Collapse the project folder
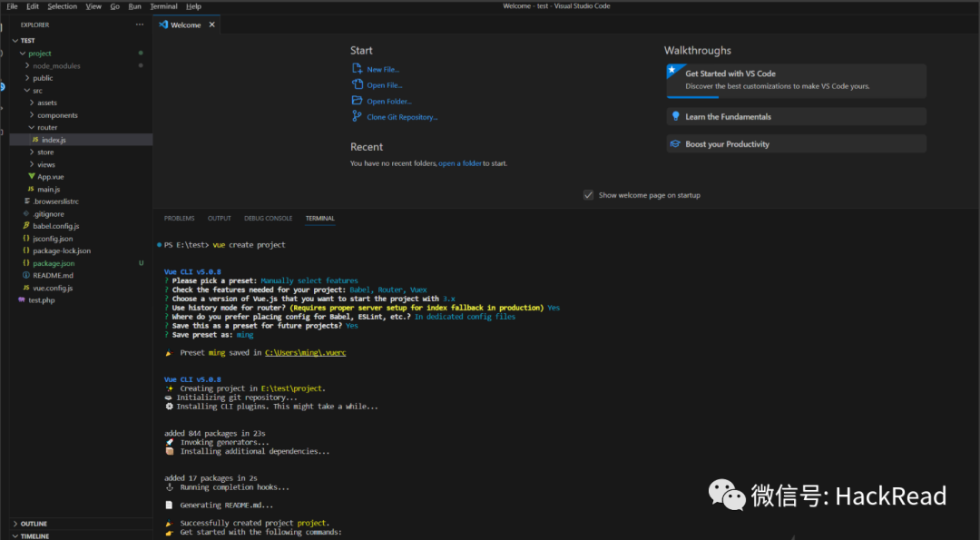This screenshot has width=980, height=540. point(23,54)
